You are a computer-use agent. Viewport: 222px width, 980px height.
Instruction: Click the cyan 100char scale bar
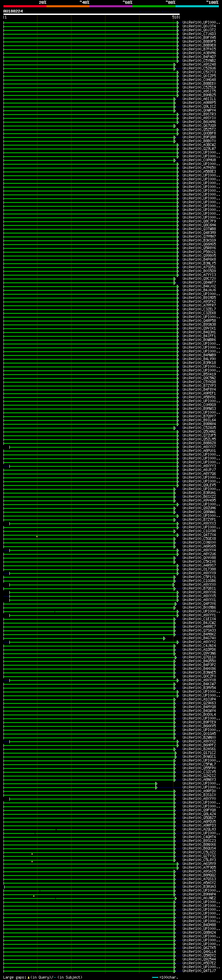coord(155,977)
